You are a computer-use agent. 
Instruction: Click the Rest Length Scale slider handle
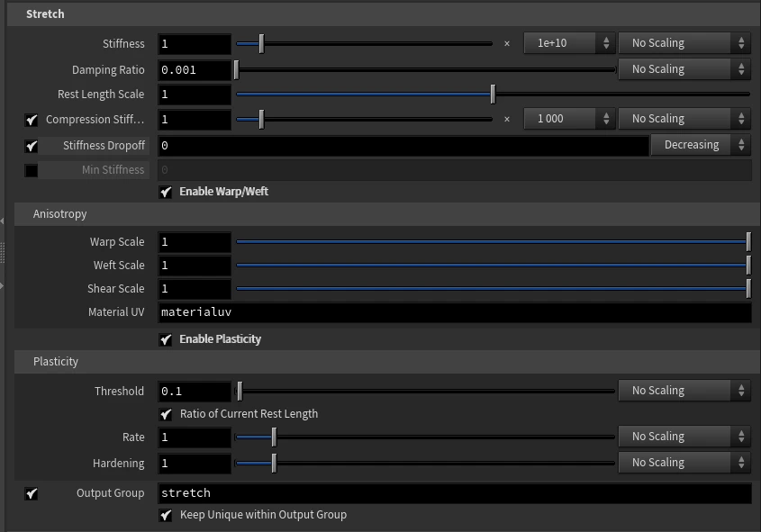tap(494, 95)
